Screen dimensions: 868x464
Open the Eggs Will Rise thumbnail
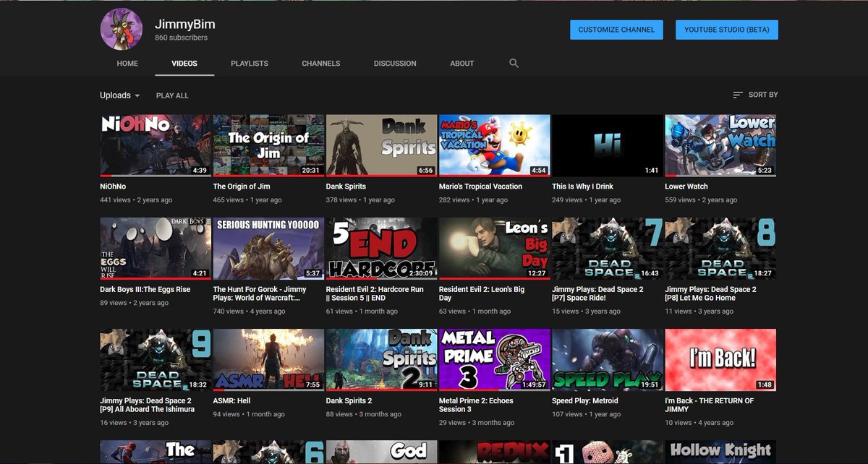coord(156,249)
